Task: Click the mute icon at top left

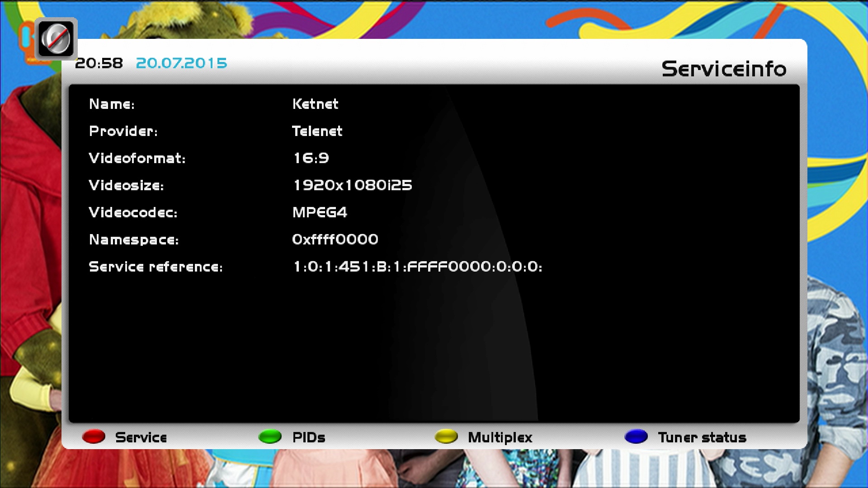Action: (x=56, y=39)
